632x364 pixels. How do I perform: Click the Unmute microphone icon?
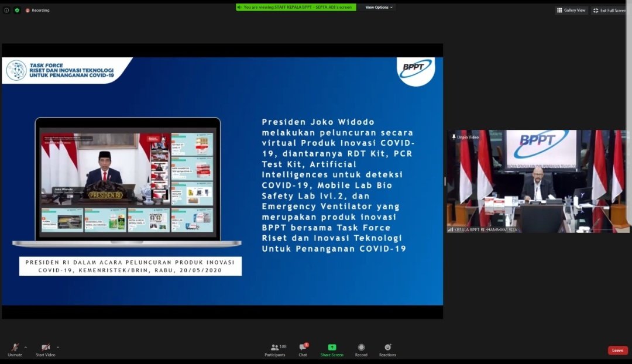[x=15, y=347]
